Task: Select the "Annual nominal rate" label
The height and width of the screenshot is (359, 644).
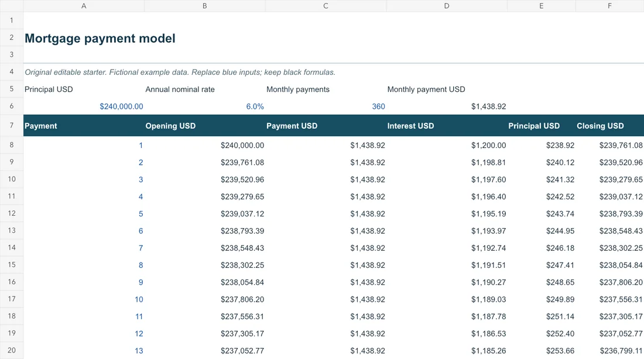Action: coord(180,89)
